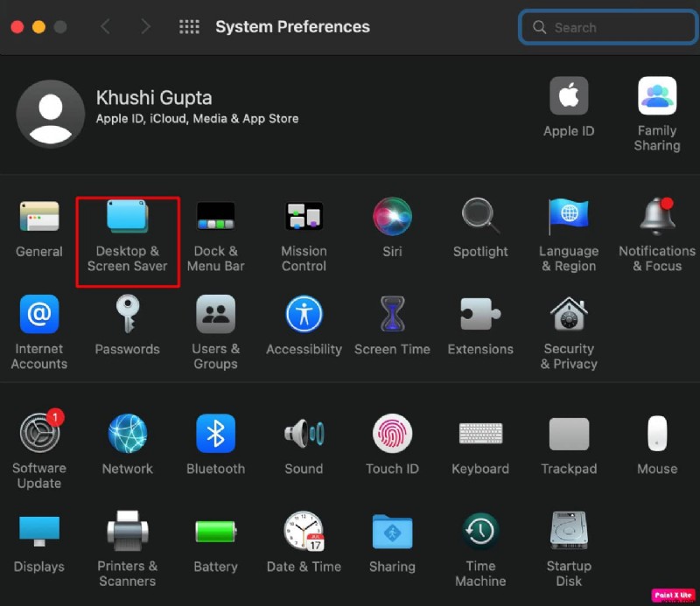Open Notifications & Focus settings

click(x=657, y=217)
